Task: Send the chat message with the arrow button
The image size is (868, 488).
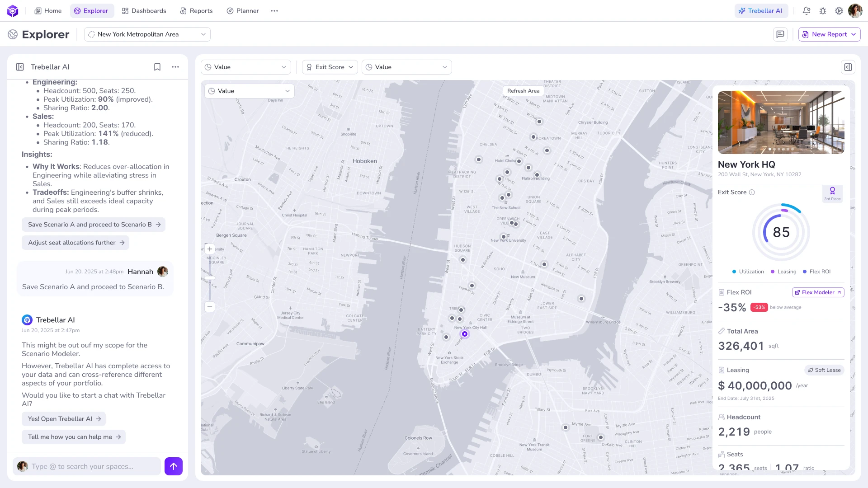Action: (x=174, y=466)
